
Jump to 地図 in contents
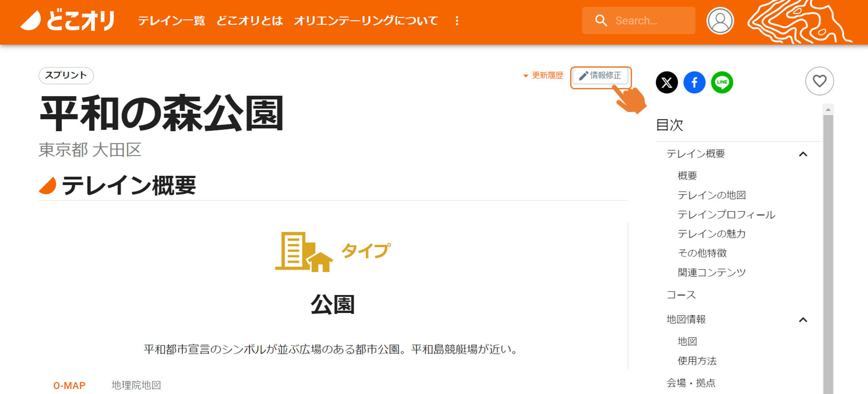(x=687, y=341)
